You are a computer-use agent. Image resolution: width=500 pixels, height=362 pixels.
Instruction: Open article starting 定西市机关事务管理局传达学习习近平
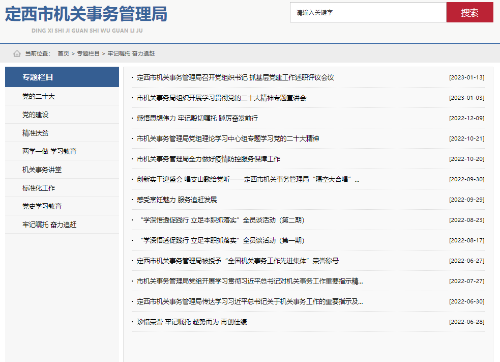[250, 302]
